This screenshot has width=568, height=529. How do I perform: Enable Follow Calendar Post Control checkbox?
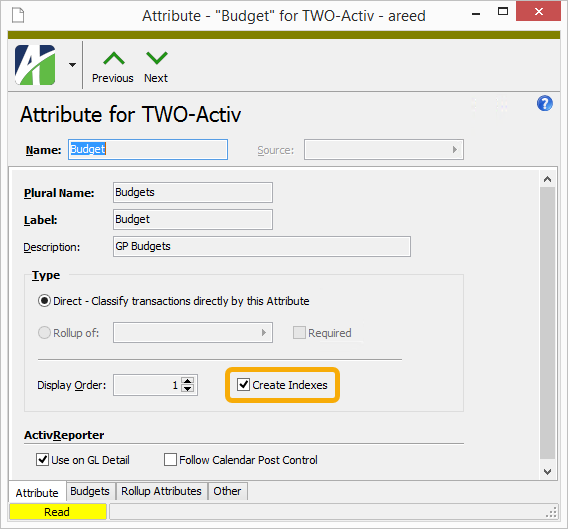(x=170, y=459)
